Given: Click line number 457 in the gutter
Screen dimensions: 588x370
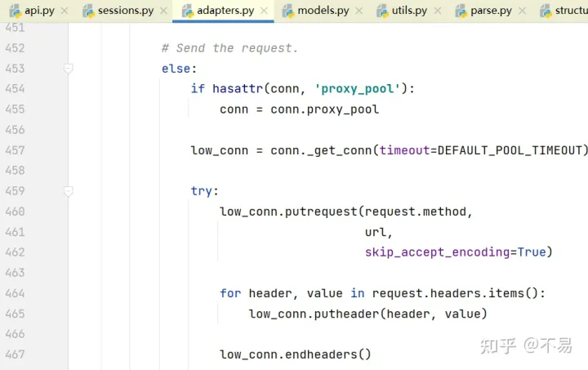Looking at the screenshot, I should pyautogui.click(x=15, y=150).
